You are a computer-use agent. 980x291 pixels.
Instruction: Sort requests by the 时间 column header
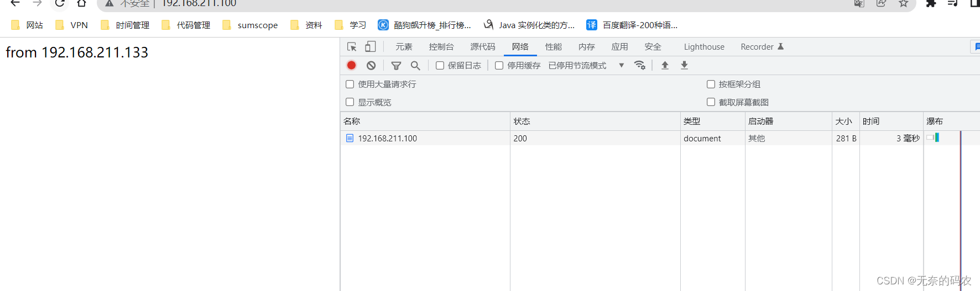point(892,121)
